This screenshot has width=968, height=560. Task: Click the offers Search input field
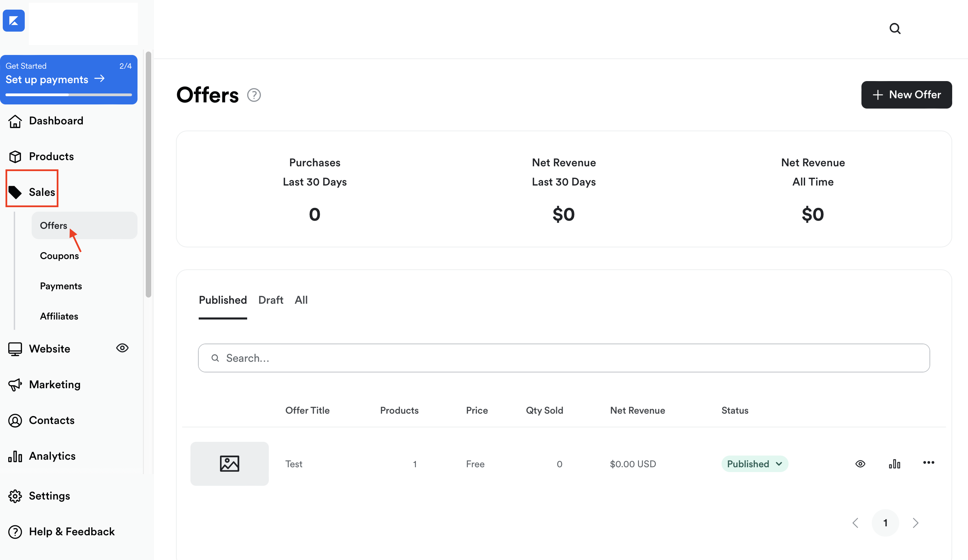tap(563, 358)
